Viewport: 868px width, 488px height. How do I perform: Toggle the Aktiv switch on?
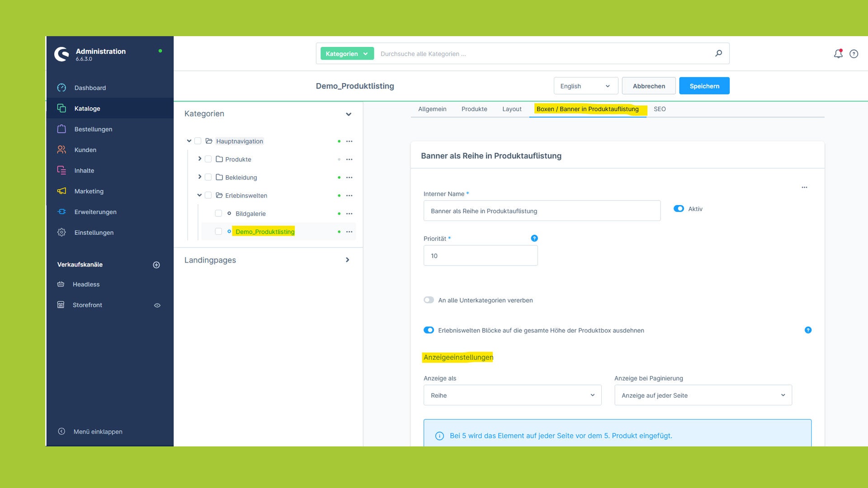(x=679, y=209)
